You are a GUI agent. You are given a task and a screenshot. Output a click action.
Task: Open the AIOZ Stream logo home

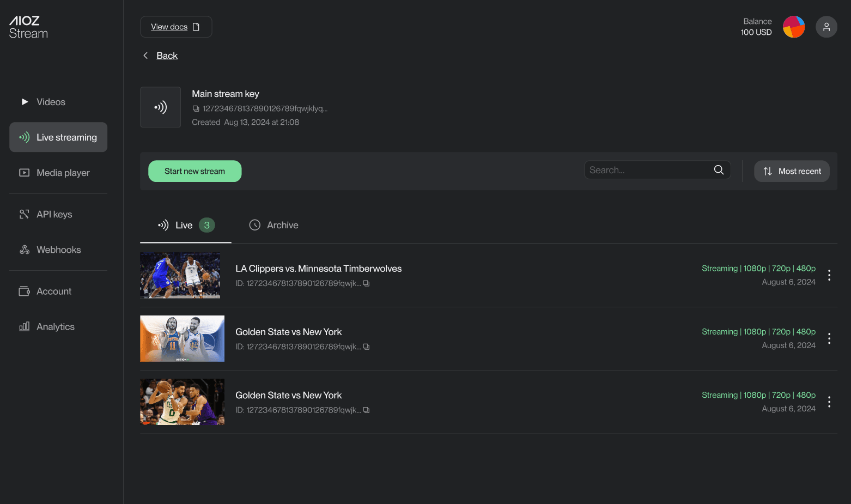point(28,27)
